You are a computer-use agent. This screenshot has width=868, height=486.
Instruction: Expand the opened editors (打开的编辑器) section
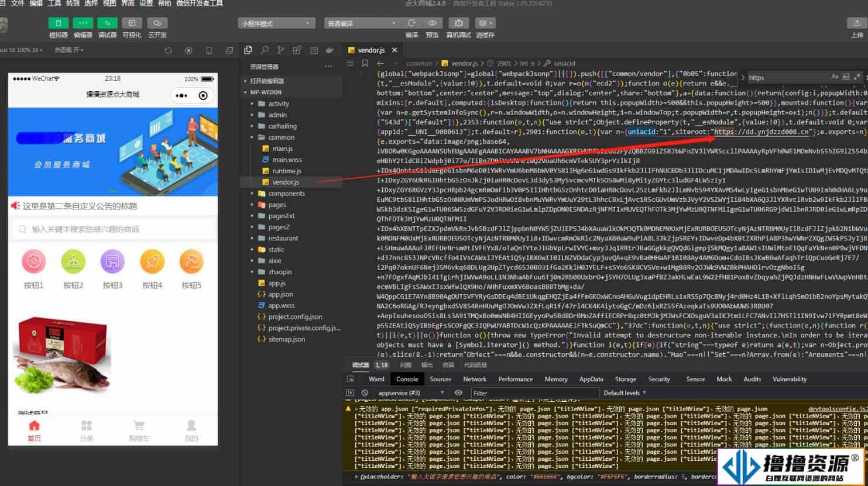pos(291,81)
